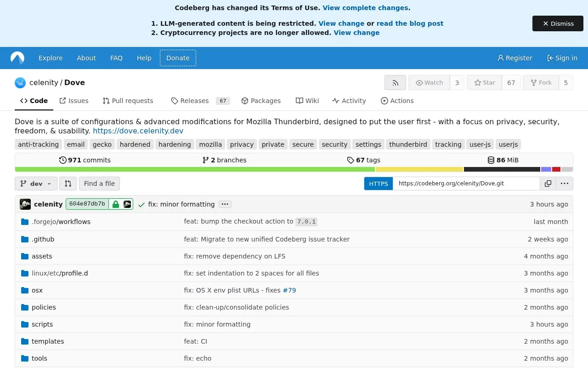This screenshot has height=368, width=588.
Task: Click the Donate button in navbar
Action: tap(178, 58)
